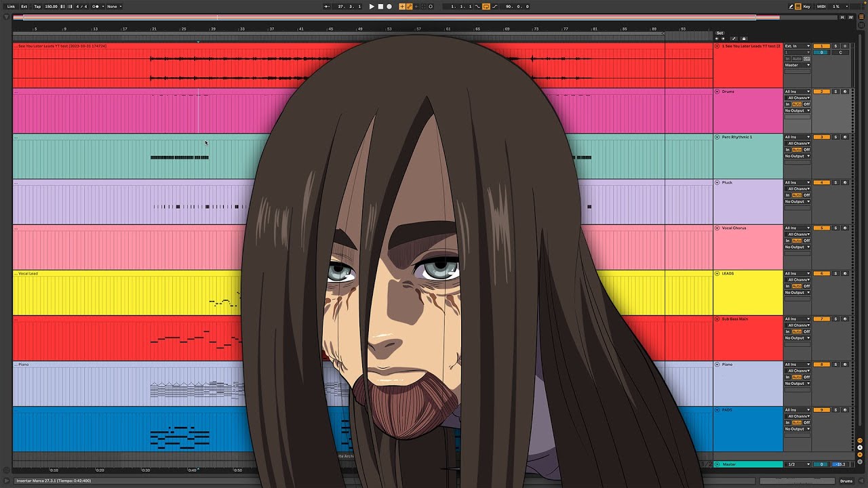Collapse the Drums track
This screenshot has height=488, width=868.
(717, 91)
